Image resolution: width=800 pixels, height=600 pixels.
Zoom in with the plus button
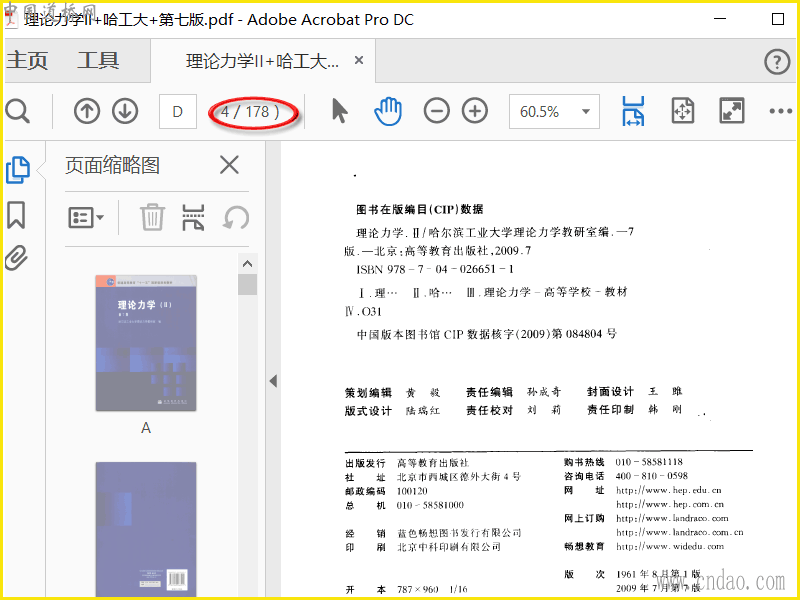(x=475, y=111)
